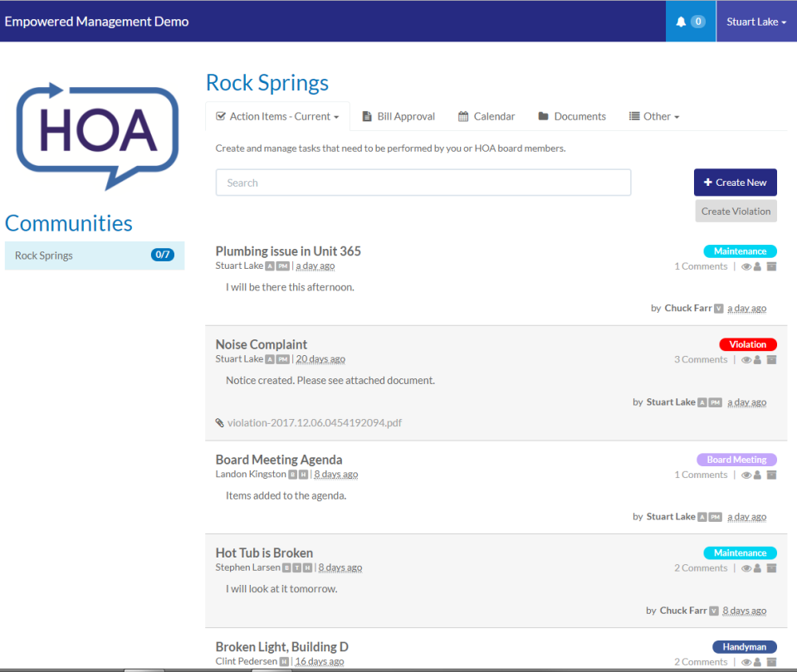Click the archive icon on Hot Tub is Broken
Image resolution: width=797 pixels, height=672 pixels.
pyautogui.click(x=771, y=567)
